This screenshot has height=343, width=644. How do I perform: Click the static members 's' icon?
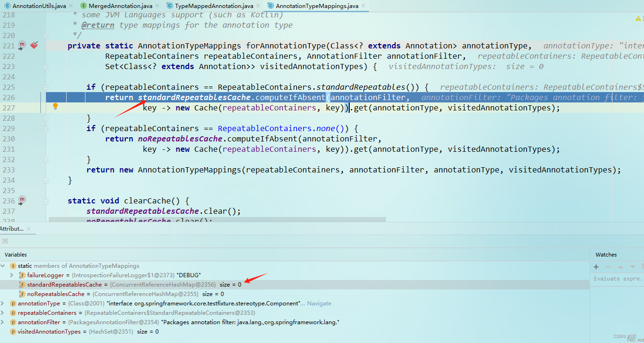pos(13,266)
